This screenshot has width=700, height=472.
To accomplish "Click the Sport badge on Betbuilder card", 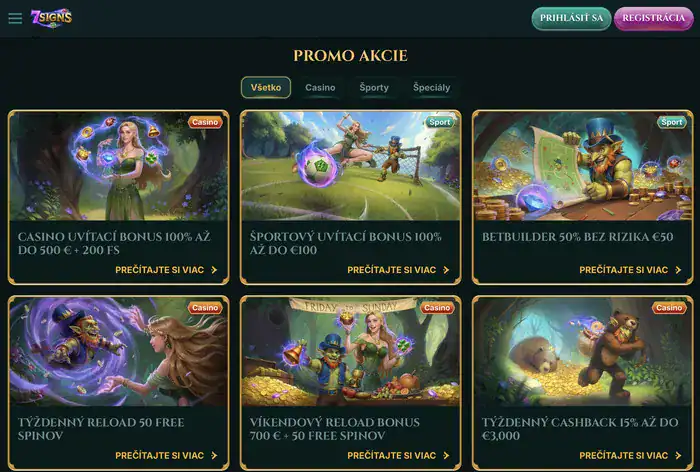I will [x=671, y=122].
